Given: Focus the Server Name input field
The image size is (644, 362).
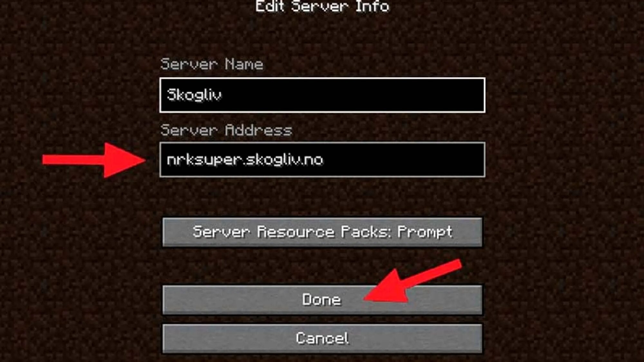Looking at the screenshot, I should tap(322, 95).
